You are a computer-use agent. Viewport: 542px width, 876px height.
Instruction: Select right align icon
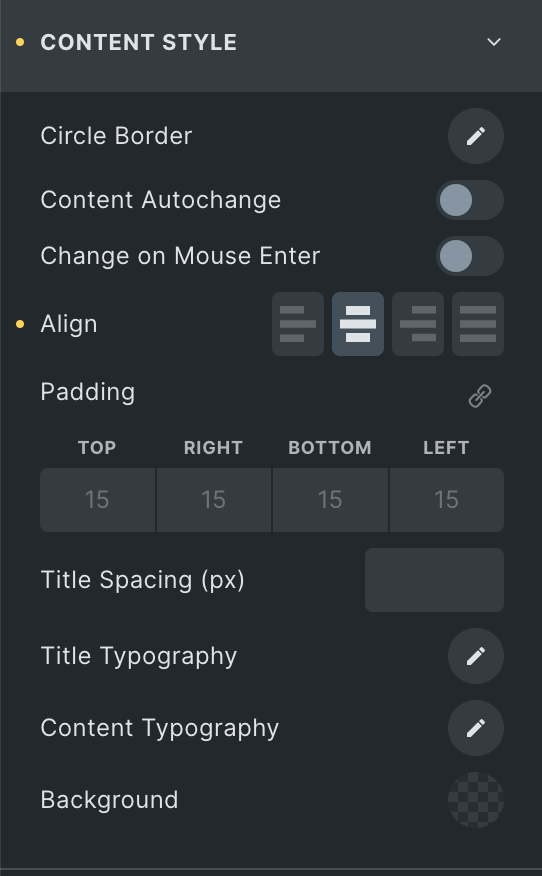418,324
